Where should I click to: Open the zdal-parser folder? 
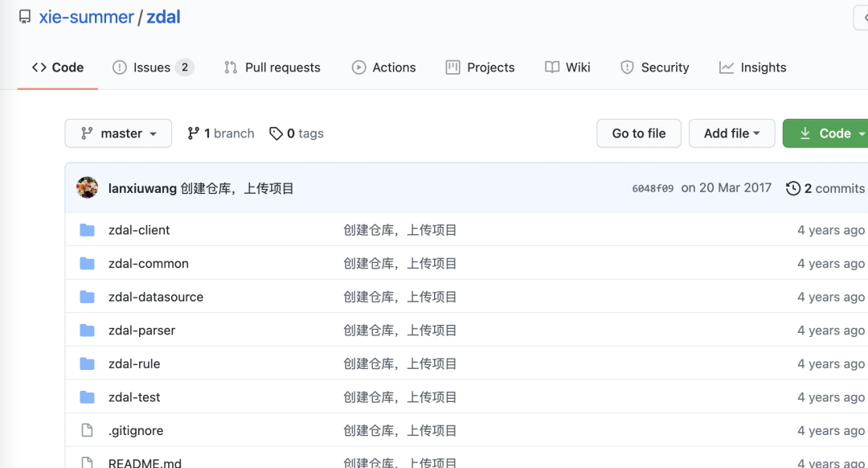pos(141,330)
